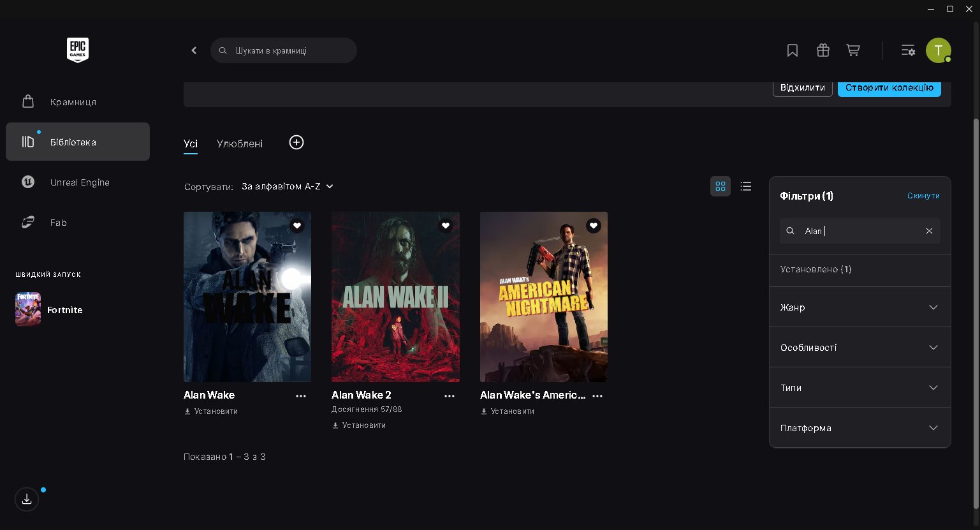The image size is (980, 530).
Task: Expand the Платформа filter
Action: (x=860, y=428)
